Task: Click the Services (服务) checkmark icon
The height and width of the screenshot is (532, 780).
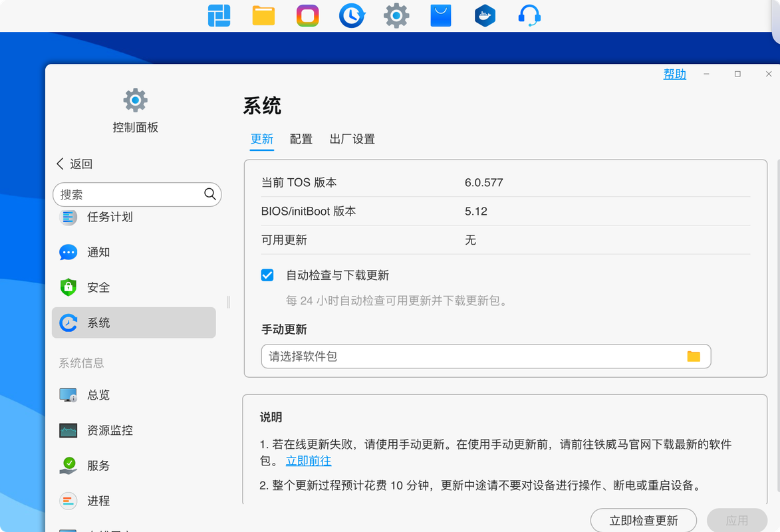Action: [x=68, y=465]
